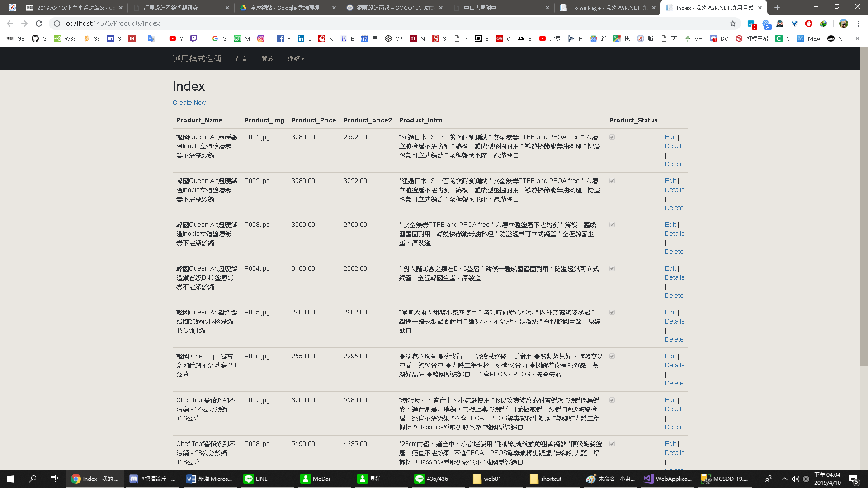This screenshot has width=868, height=488.
Task: Click the Product_Status checkbox for P005.jpg
Action: [612, 312]
